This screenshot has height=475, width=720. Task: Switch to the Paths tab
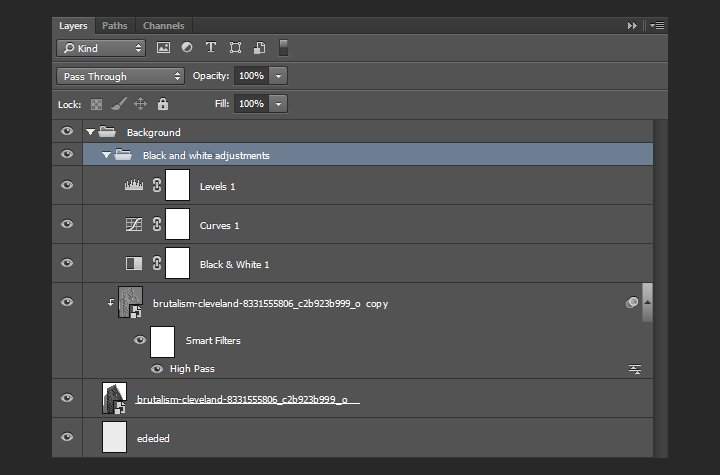pos(115,26)
